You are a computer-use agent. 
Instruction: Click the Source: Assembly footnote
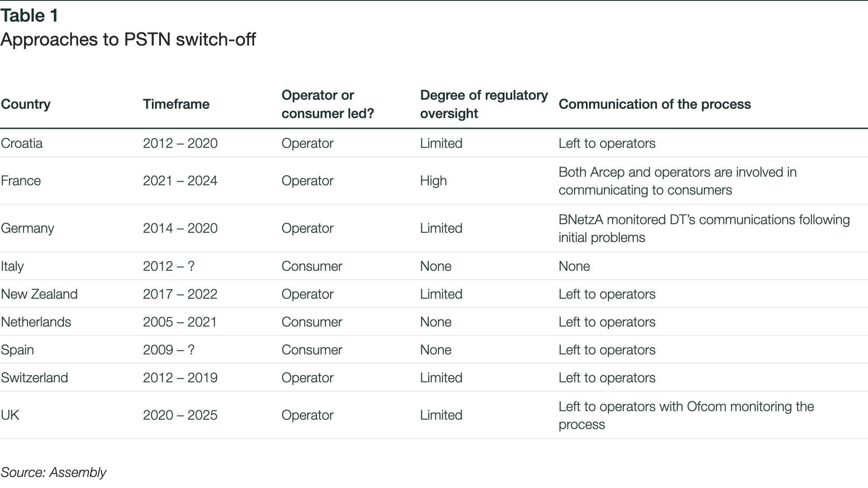click(53, 473)
